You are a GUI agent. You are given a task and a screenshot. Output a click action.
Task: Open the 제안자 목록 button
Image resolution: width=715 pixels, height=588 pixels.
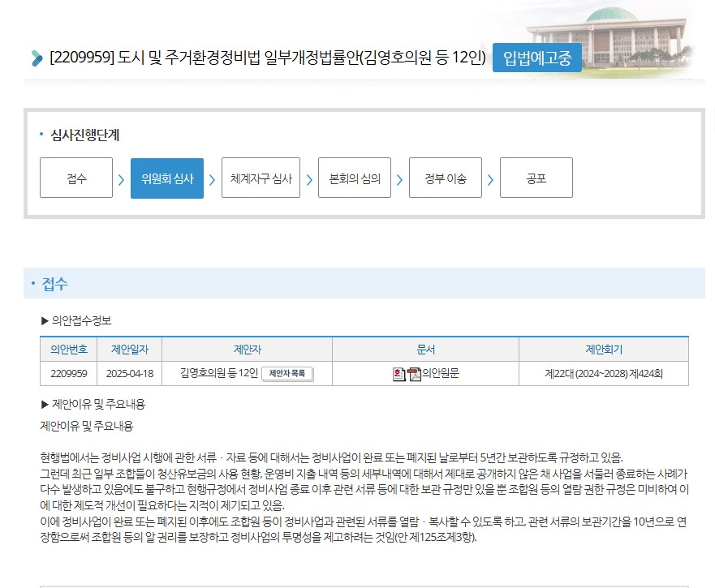[289, 373]
